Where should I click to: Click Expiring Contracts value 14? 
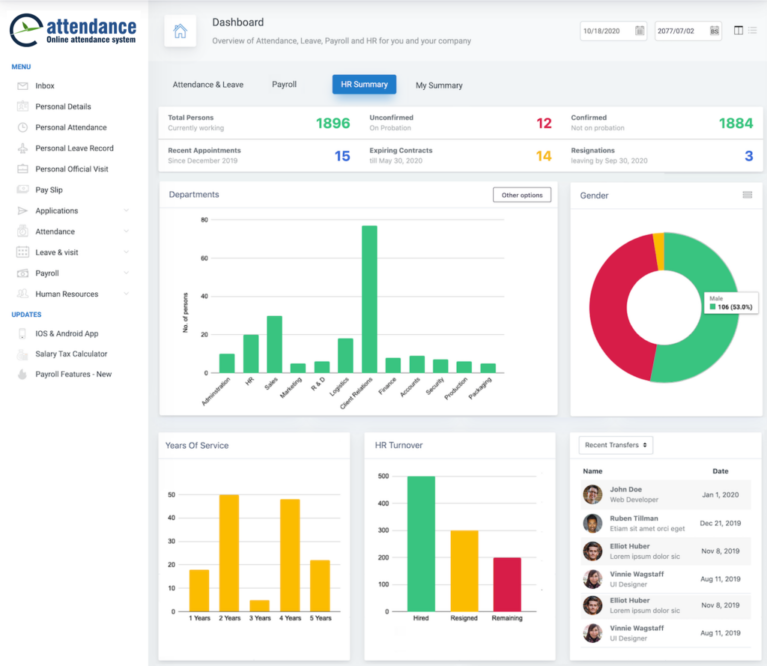544,156
